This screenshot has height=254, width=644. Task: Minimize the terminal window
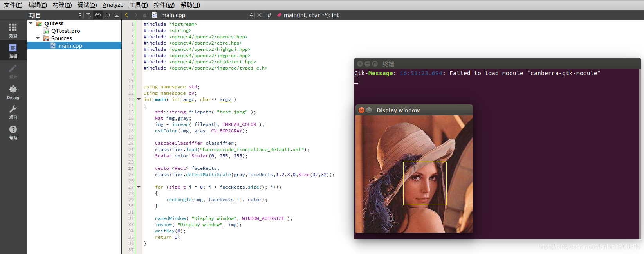coord(367,64)
